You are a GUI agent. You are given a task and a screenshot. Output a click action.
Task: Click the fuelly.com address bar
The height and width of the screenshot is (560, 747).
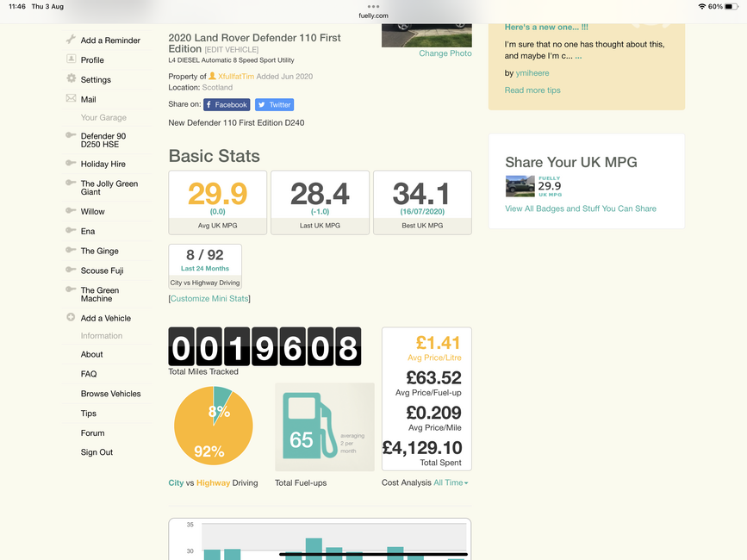click(374, 16)
